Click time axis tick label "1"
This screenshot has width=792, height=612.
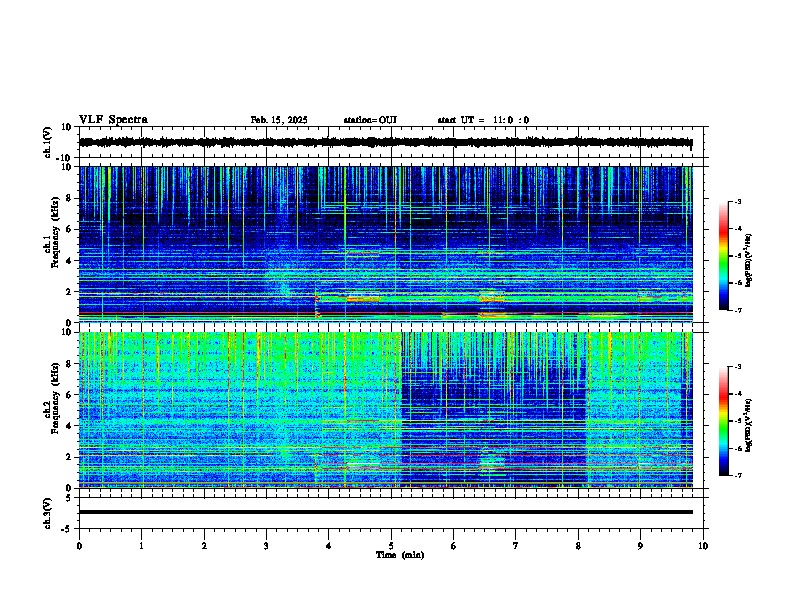coord(141,546)
